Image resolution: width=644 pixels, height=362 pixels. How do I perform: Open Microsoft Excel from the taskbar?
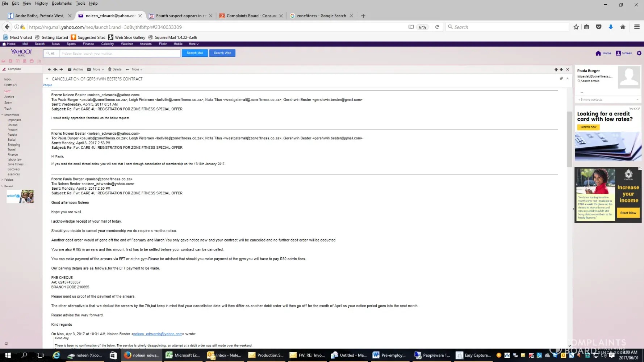[x=183, y=355]
